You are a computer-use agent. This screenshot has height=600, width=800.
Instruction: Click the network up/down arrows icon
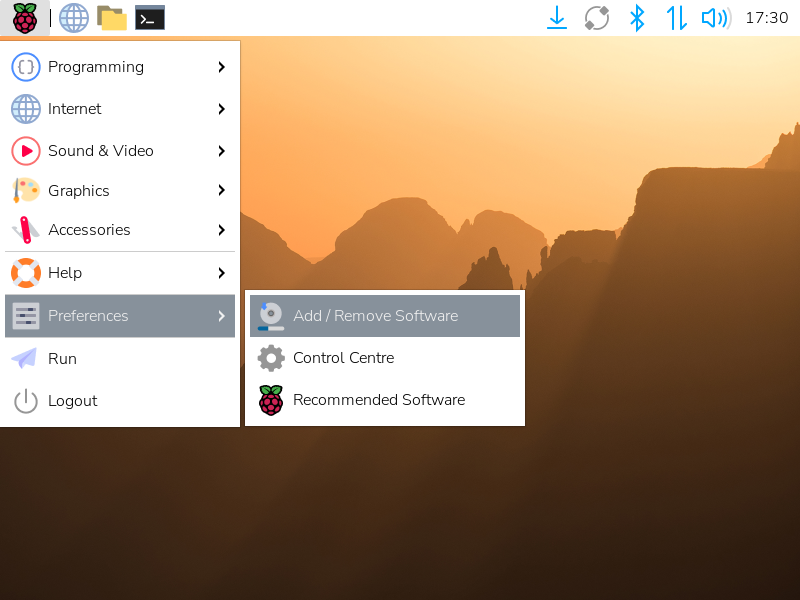coord(677,18)
